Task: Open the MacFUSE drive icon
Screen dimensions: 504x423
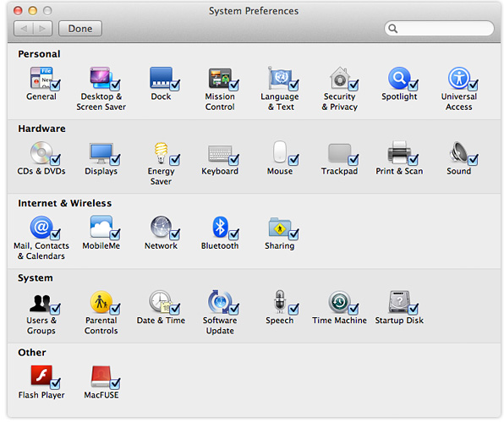Action: tap(101, 376)
